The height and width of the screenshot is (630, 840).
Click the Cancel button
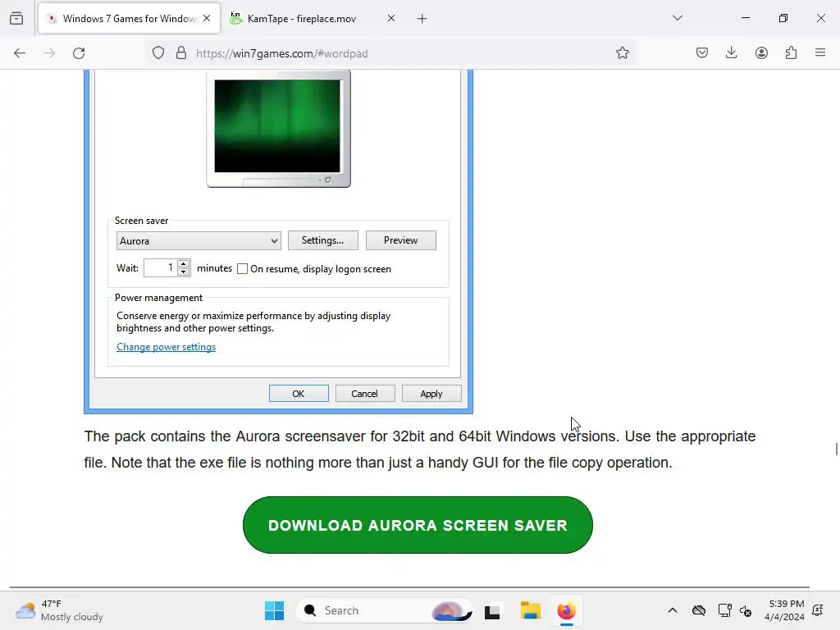pos(365,394)
